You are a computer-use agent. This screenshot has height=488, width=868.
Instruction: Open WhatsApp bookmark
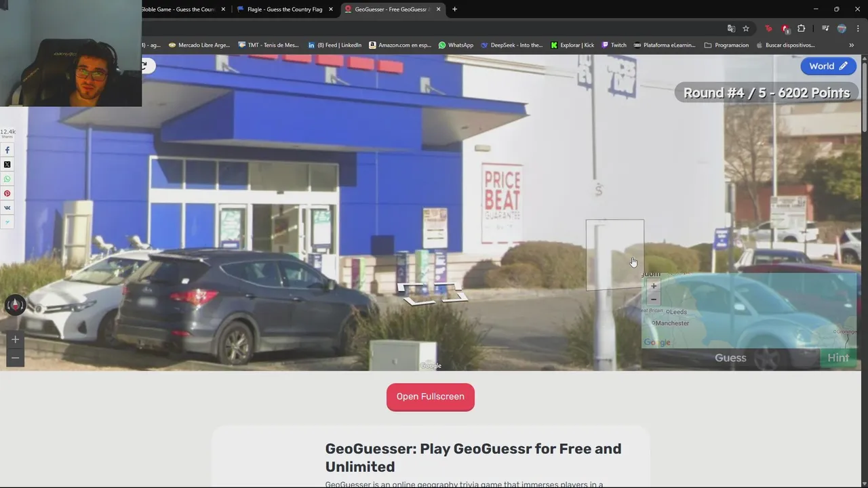pos(456,45)
